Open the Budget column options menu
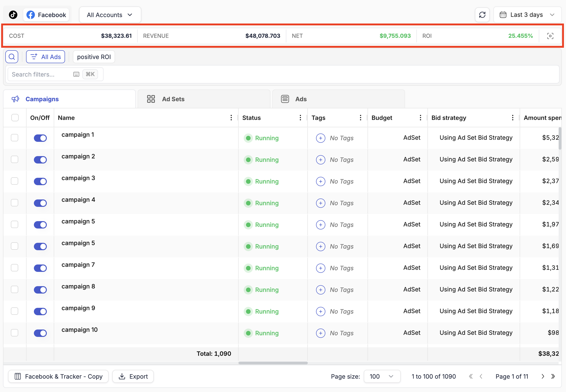566x392 pixels. [420, 118]
